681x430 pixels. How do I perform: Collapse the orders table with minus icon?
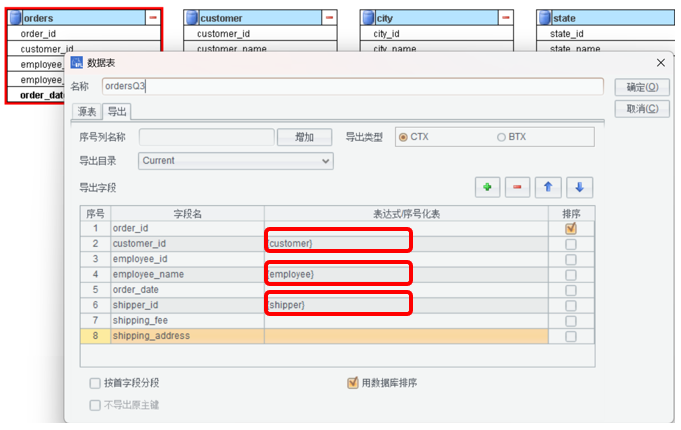(153, 18)
